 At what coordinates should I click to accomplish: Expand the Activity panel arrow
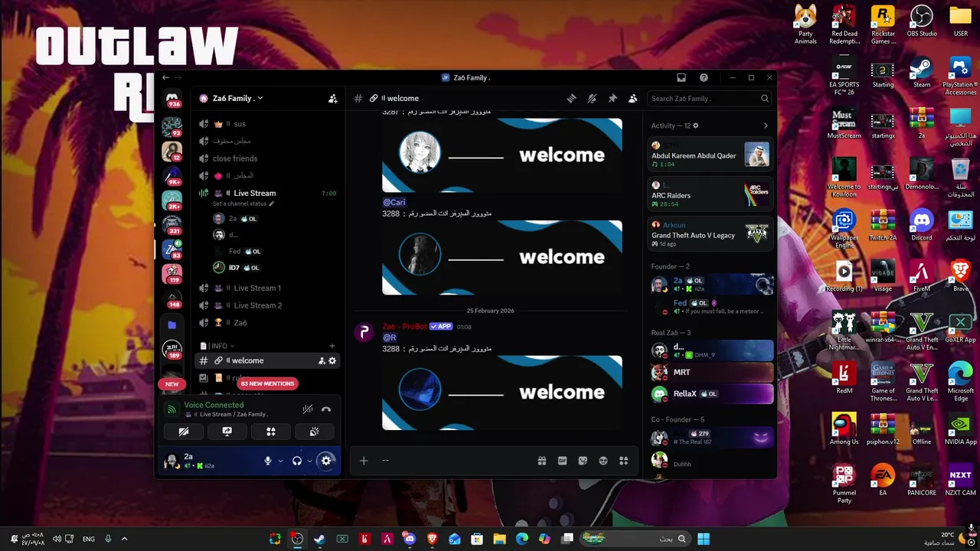766,126
